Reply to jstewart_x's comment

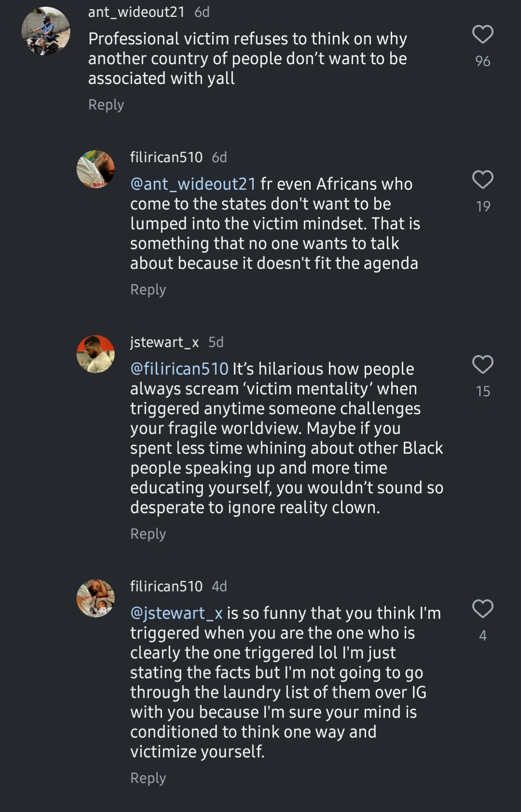tap(148, 534)
